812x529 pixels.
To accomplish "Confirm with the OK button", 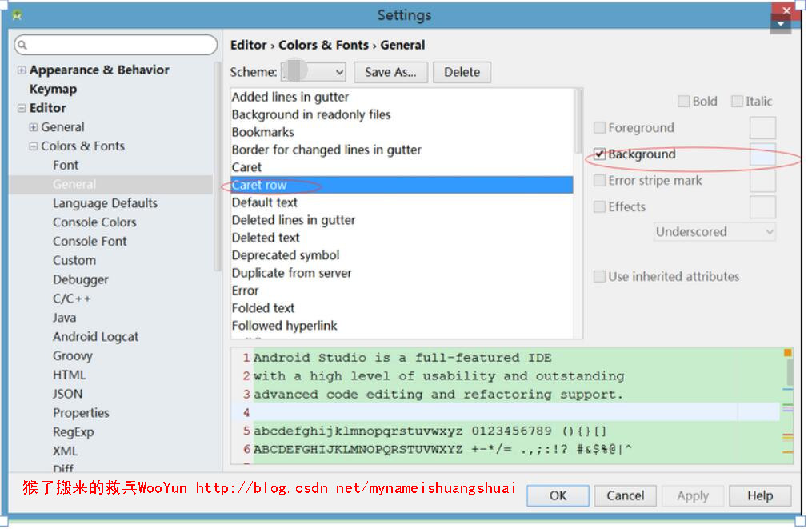I will [558, 496].
